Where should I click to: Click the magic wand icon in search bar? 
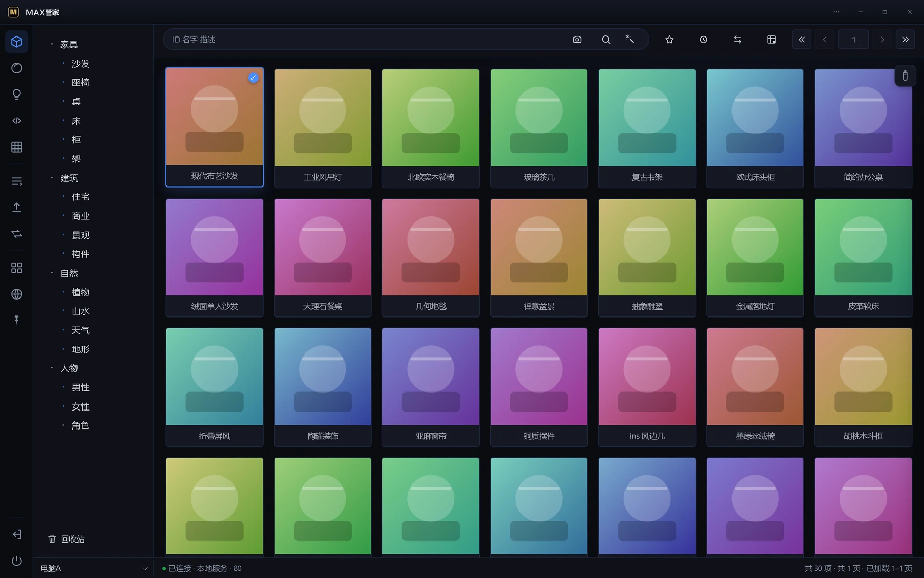click(630, 39)
